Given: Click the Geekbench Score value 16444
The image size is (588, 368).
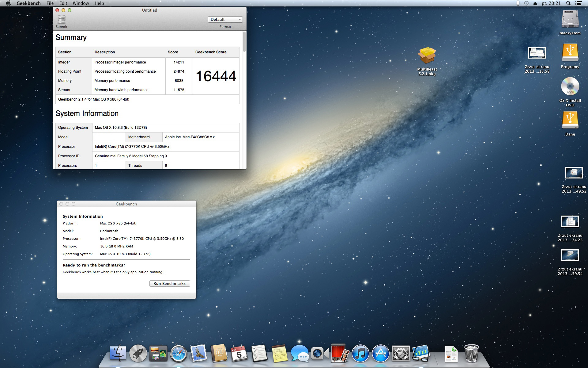Looking at the screenshot, I should point(216,76).
